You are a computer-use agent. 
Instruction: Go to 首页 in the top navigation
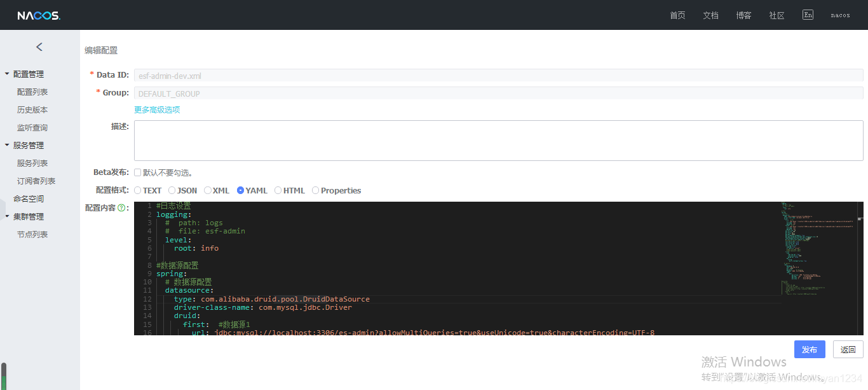[677, 15]
